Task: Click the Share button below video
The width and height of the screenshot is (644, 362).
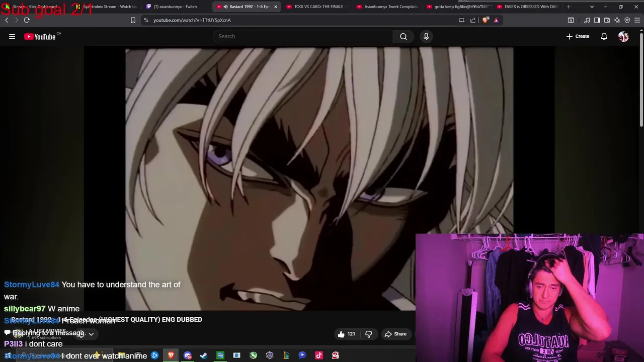Action: pos(395,334)
